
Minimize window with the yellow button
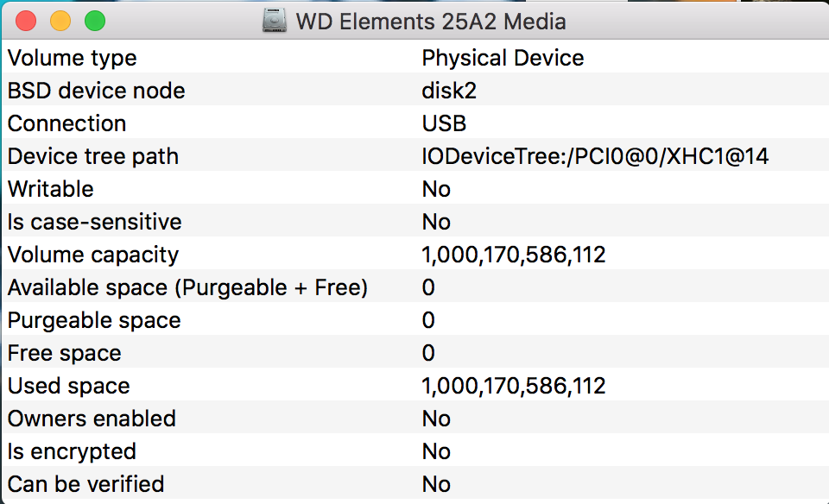click(60, 21)
